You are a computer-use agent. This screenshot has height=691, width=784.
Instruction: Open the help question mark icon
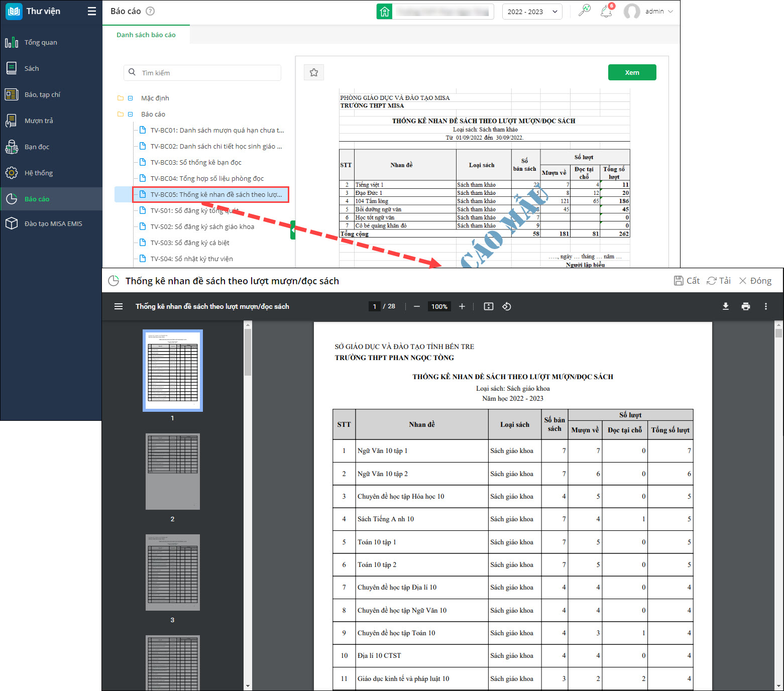coord(150,11)
